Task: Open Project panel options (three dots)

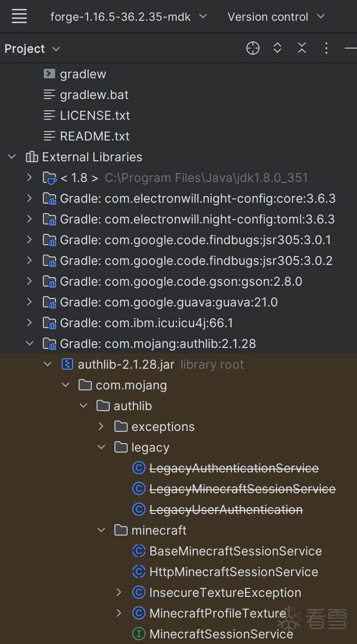Action: (326, 48)
